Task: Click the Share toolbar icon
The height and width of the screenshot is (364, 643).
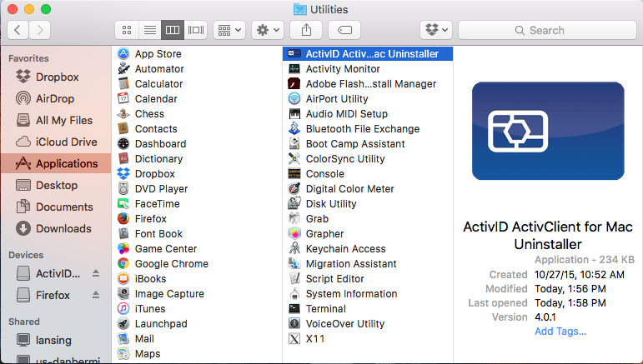Action: click(305, 30)
